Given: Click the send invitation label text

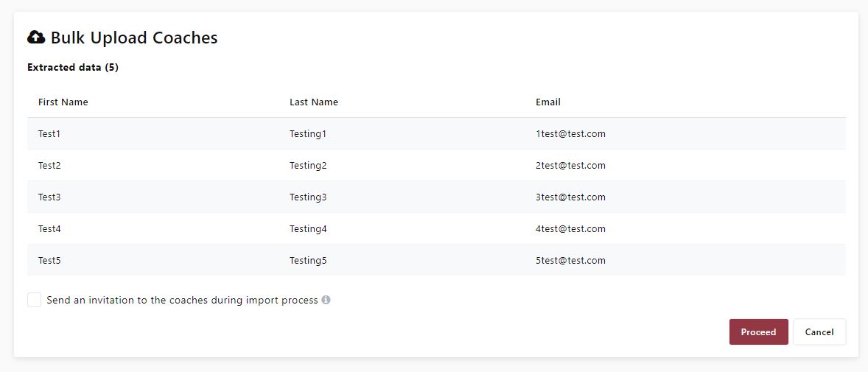Looking at the screenshot, I should [x=182, y=301].
